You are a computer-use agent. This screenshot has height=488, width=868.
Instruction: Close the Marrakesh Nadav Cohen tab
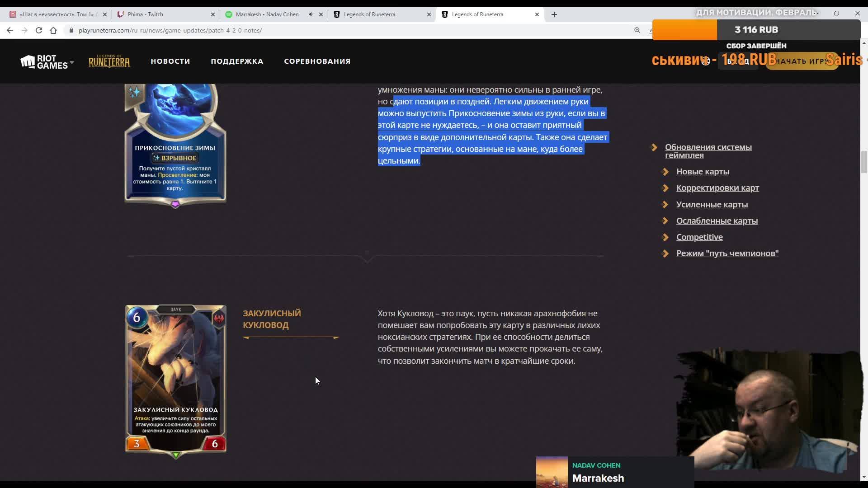pyautogui.click(x=321, y=14)
